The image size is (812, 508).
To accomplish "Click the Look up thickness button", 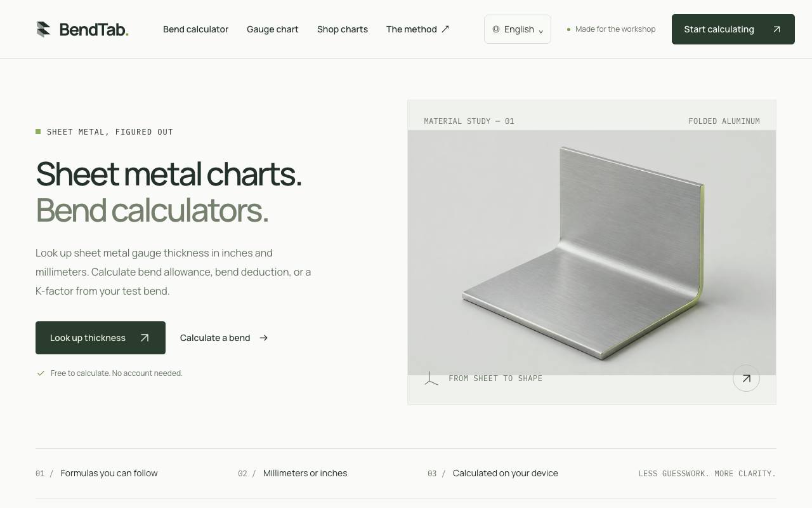I will tap(100, 338).
